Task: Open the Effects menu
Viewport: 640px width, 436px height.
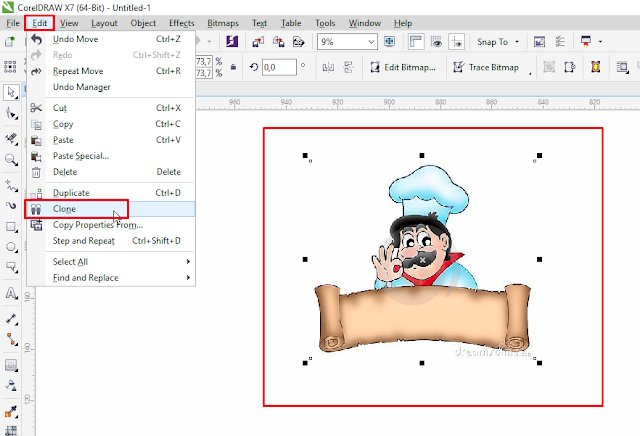Action: [x=181, y=23]
